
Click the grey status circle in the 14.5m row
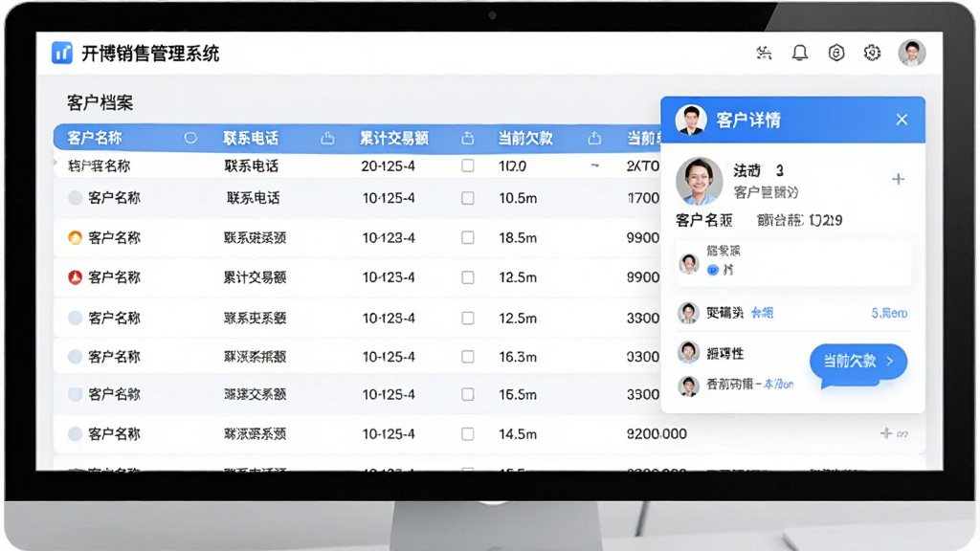point(75,433)
